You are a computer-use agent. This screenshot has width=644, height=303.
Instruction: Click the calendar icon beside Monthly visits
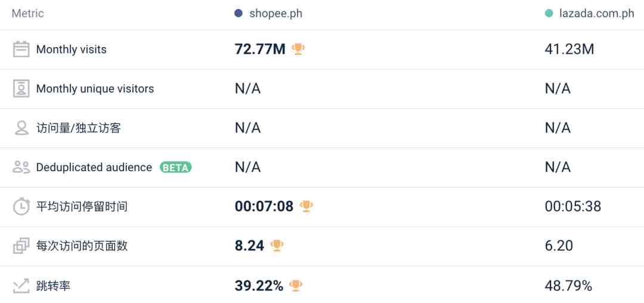click(x=21, y=50)
